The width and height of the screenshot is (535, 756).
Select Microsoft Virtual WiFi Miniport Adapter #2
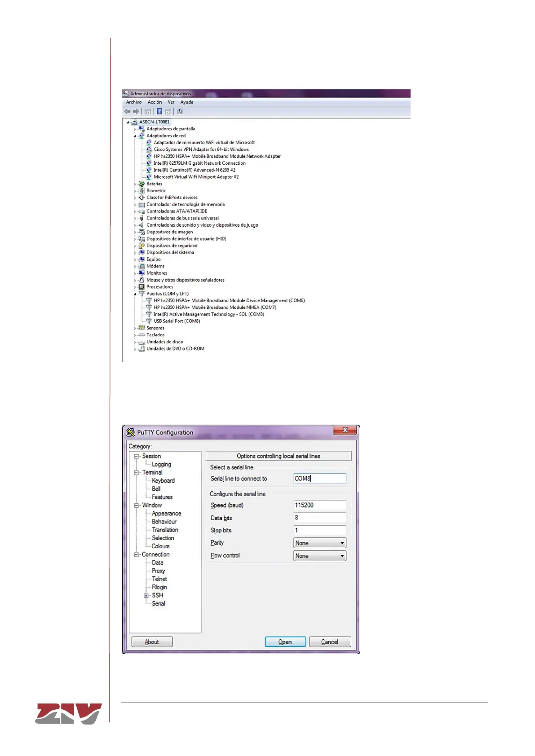[196, 177]
